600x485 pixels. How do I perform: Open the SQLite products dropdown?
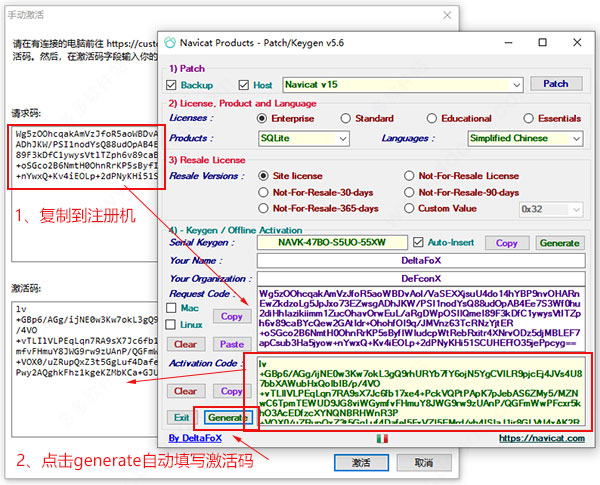304,138
